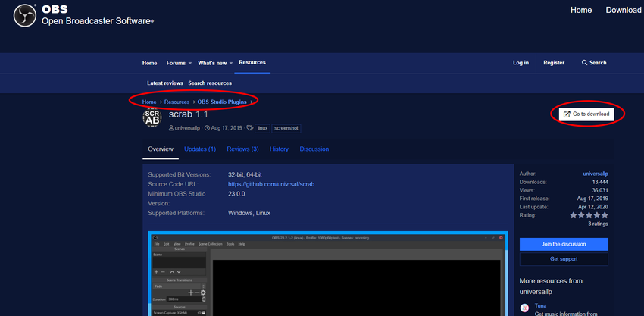Click the 23.0.0 minimum version value
644x316 pixels.
pyautogui.click(x=236, y=193)
